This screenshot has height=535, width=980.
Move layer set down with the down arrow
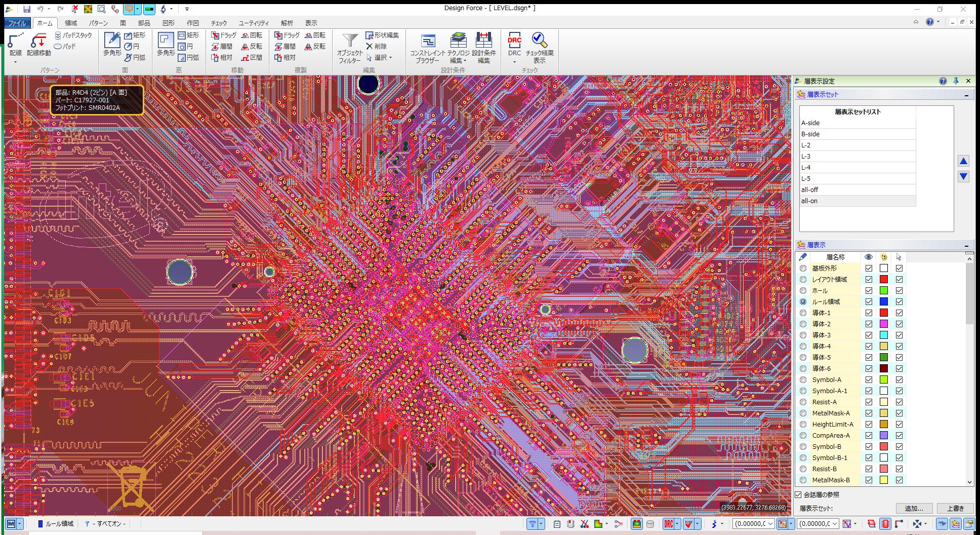click(x=963, y=176)
